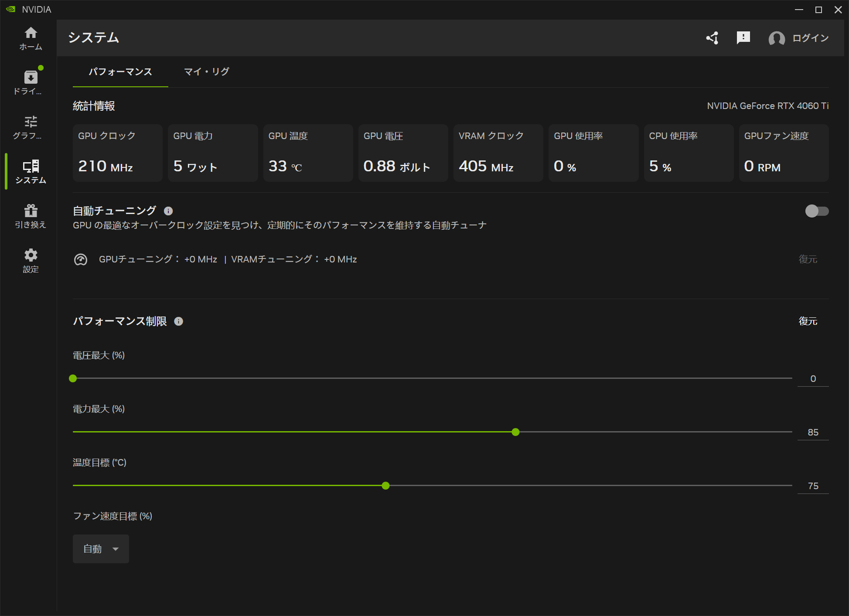
Task: Select the パフォーマンス tab
Action: point(120,71)
